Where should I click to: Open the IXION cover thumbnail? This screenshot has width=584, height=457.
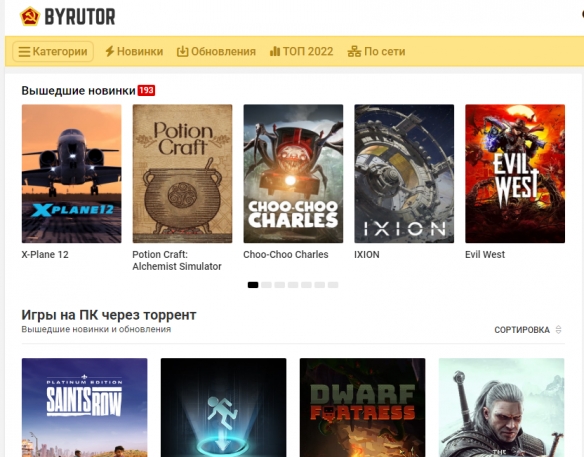click(x=404, y=174)
